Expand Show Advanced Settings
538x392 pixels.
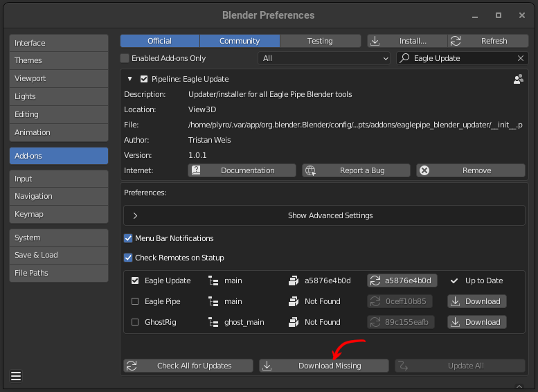pos(324,215)
